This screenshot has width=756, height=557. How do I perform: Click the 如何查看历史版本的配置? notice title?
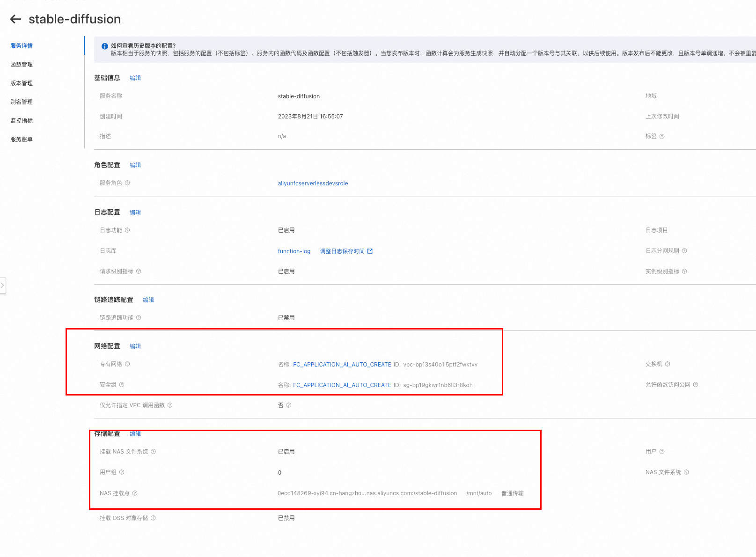coord(143,46)
